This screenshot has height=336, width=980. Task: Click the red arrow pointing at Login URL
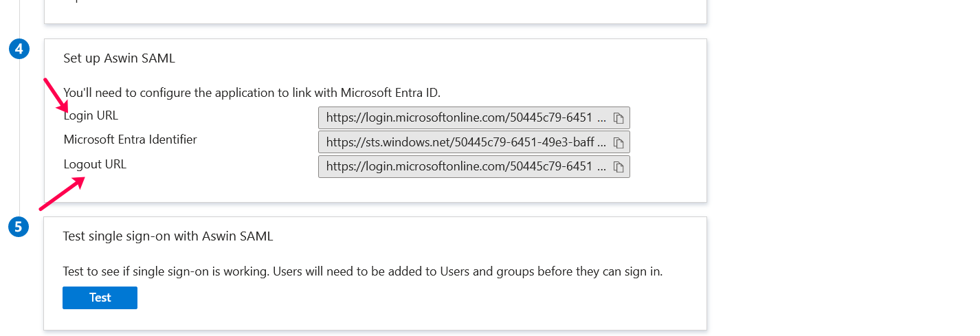tap(56, 95)
